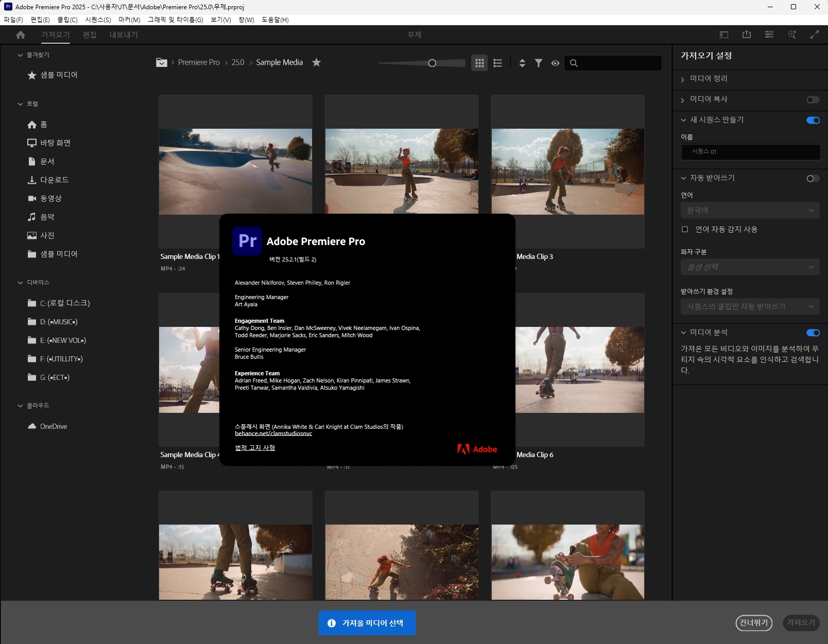Enable the 미디어 복사 toggle
Image resolution: width=828 pixels, height=644 pixels.
(x=813, y=100)
